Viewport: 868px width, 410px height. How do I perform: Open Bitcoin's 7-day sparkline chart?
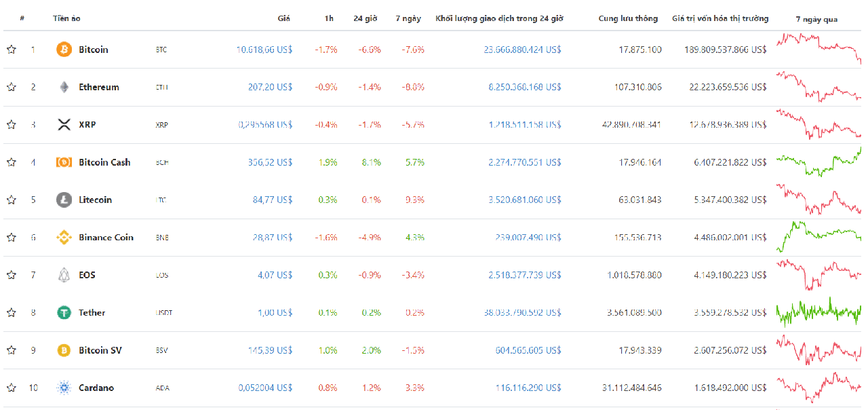pos(818,49)
